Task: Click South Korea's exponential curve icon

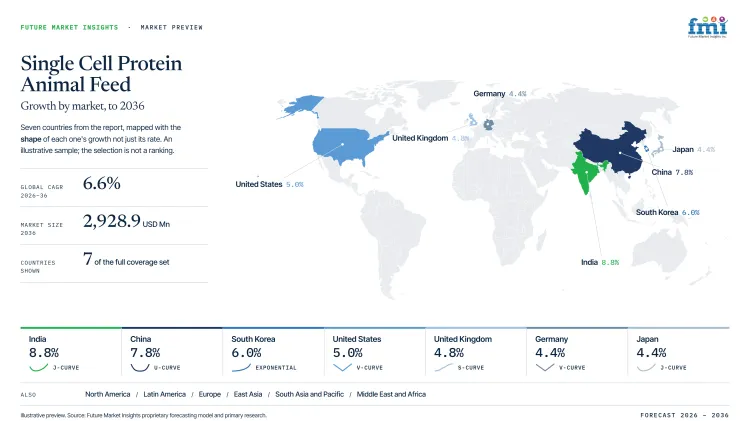Action: pos(241,367)
